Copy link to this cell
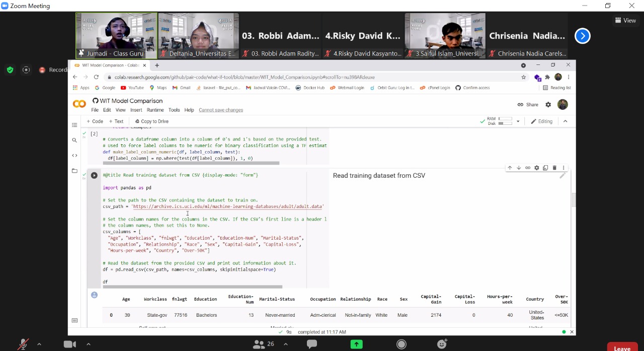The width and height of the screenshot is (644, 351). pyautogui.click(x=528, y=168)
